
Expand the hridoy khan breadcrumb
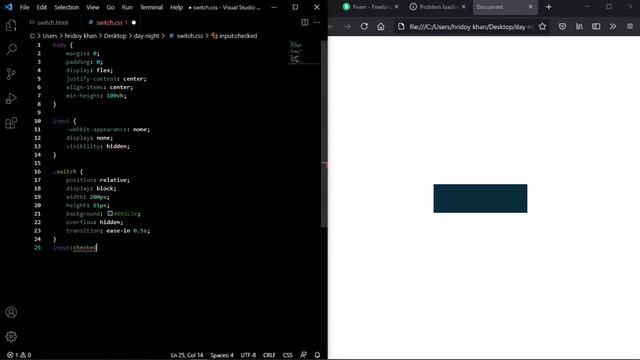(x=80, y=36)
